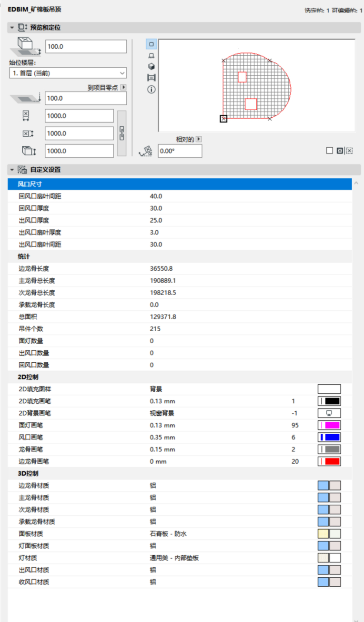
Task: Select the no-mirror empty box option
Action: 329,151
